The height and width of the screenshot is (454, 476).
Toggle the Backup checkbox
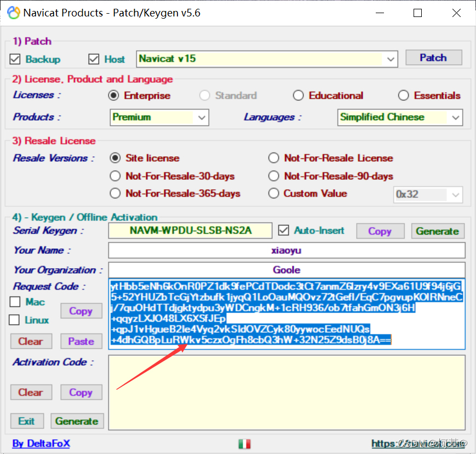coord(15,59)
